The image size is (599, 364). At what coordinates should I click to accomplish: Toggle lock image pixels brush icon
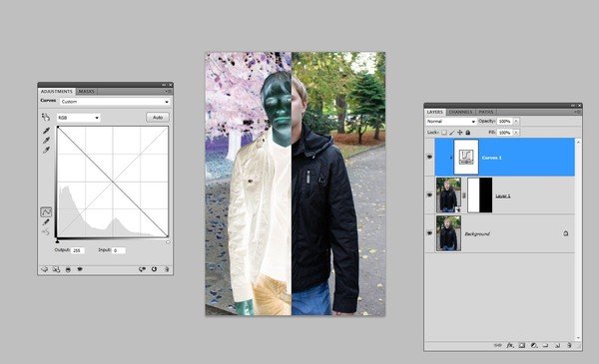[452, 133]
